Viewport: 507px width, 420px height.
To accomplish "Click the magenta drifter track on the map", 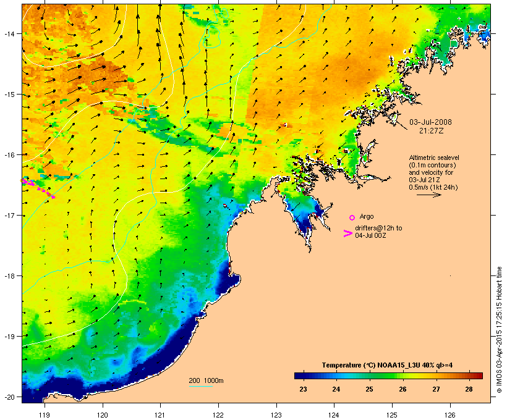I will pyautogui.click(x=38, y=188).
